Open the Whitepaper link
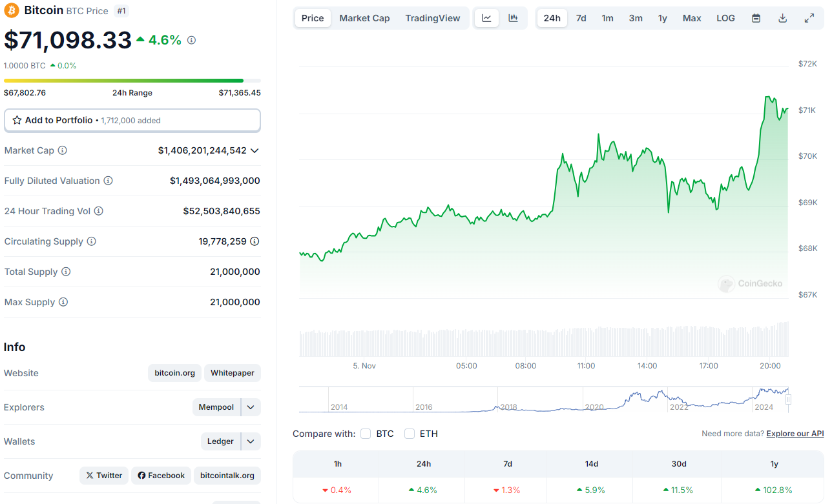The image size is (832, 504). 233,373
